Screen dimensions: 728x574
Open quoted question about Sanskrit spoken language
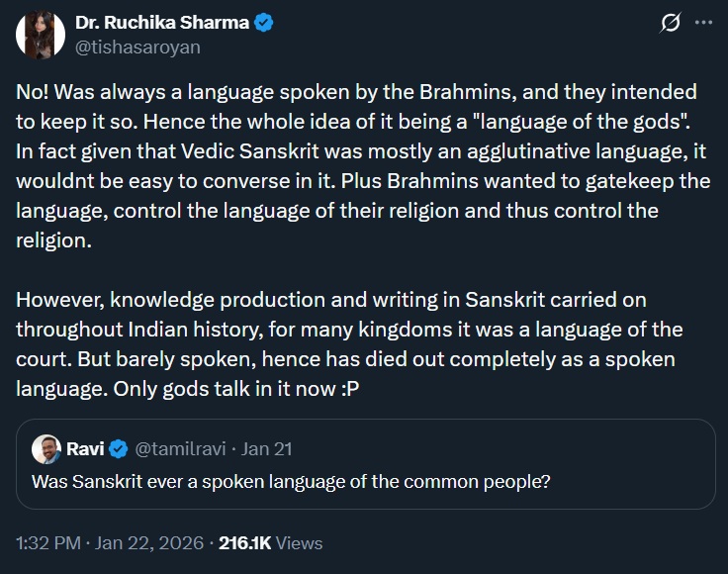(x=291, y=482)
